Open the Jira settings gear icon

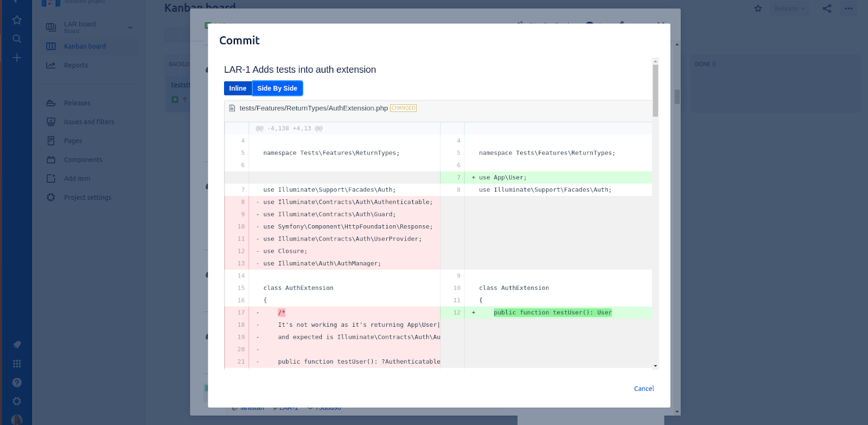17,402
